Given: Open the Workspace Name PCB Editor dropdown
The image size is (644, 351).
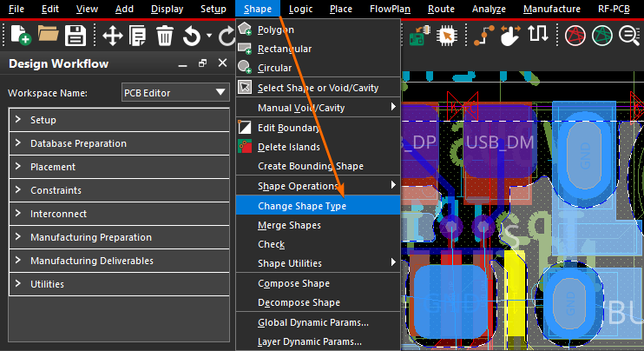Looking at the screenshot, I should (x=174, y=92).
